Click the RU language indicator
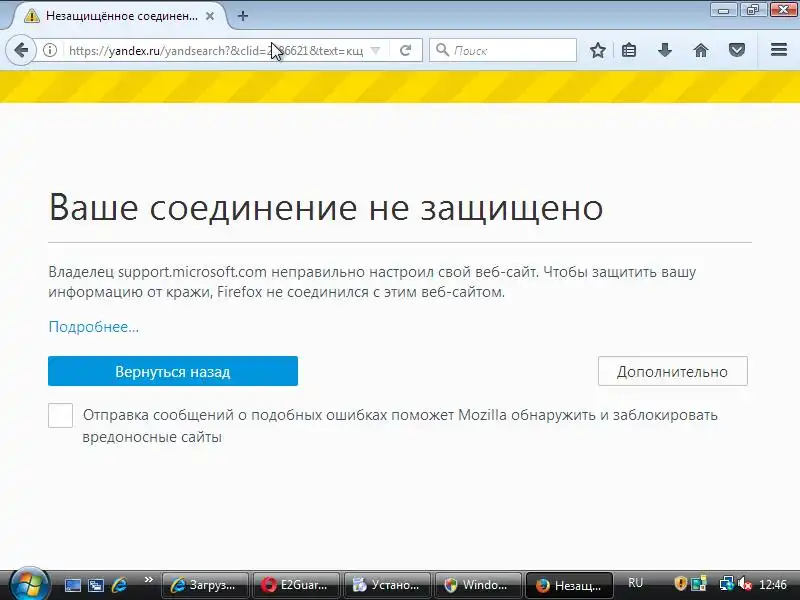800x600 pixels. tap(635, 583)
